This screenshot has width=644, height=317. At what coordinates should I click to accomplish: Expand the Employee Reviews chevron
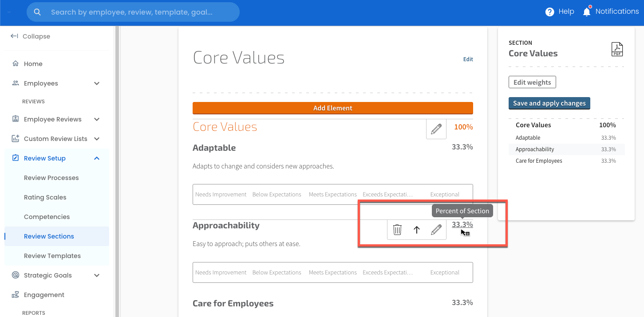(x=97, y=119)
